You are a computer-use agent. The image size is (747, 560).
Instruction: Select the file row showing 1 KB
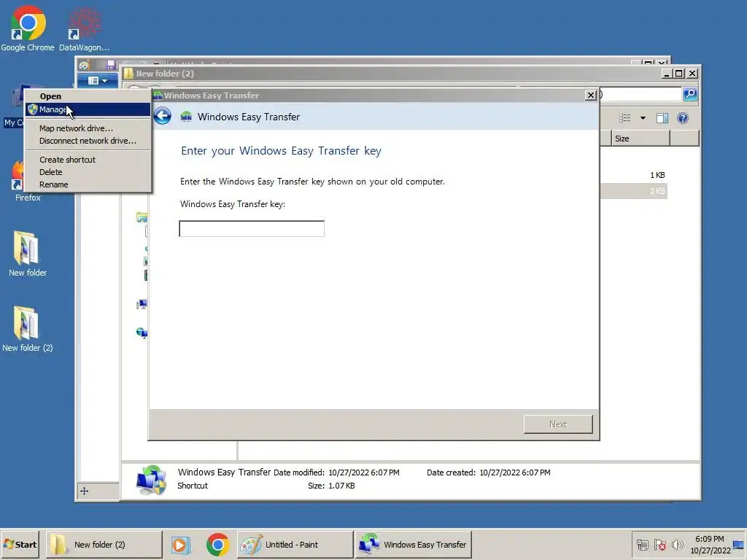[634, 175]
